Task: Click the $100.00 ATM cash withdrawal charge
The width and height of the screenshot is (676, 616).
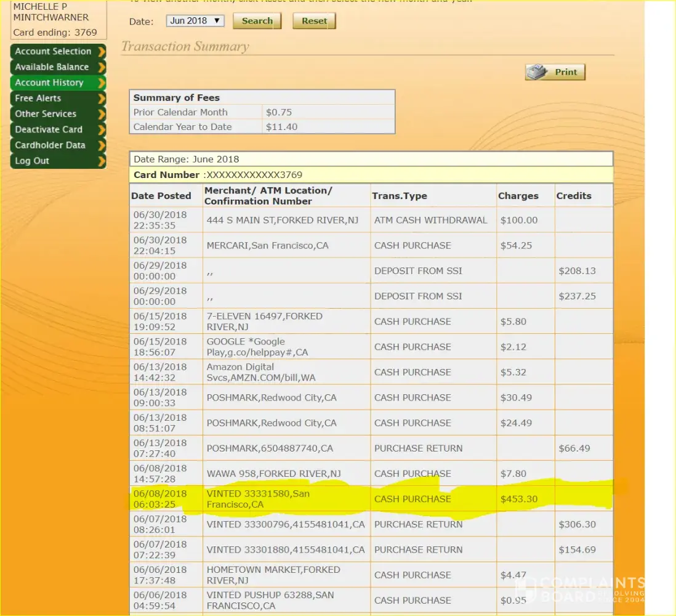Action: [518, 220]
